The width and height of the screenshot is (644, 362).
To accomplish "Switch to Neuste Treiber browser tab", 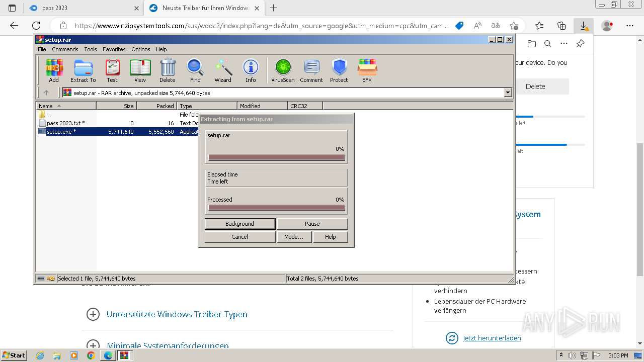I will (x=205, y=8).
